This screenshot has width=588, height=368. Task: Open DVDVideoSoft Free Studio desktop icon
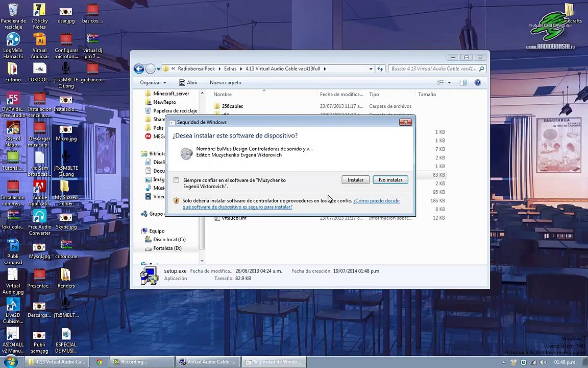pos(13,105)
